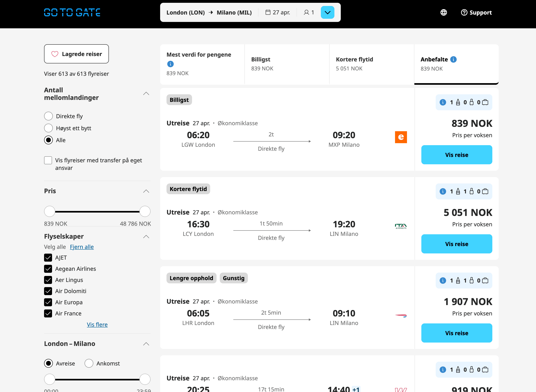Viewport: 536px width, 392px height.
Task: Click Vis reise for 5 051 NOK flight
Action: click(x=456, y=244)
